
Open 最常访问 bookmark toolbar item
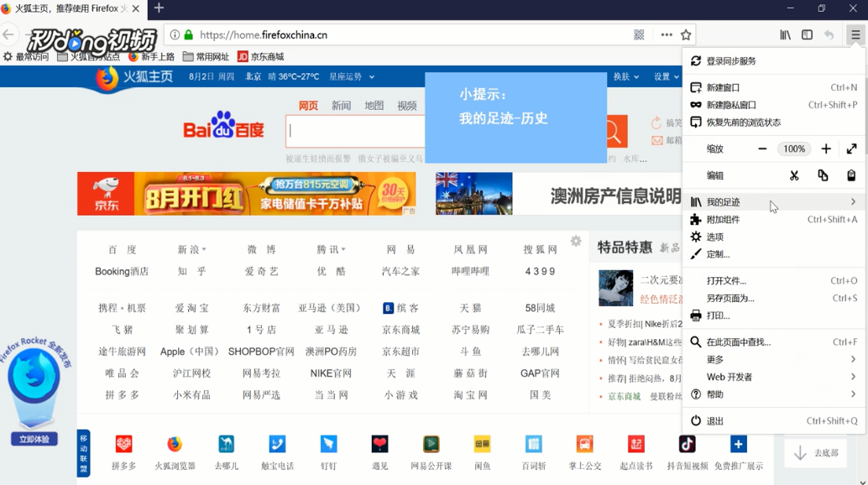pyautogui.click(x=26, y=56)
